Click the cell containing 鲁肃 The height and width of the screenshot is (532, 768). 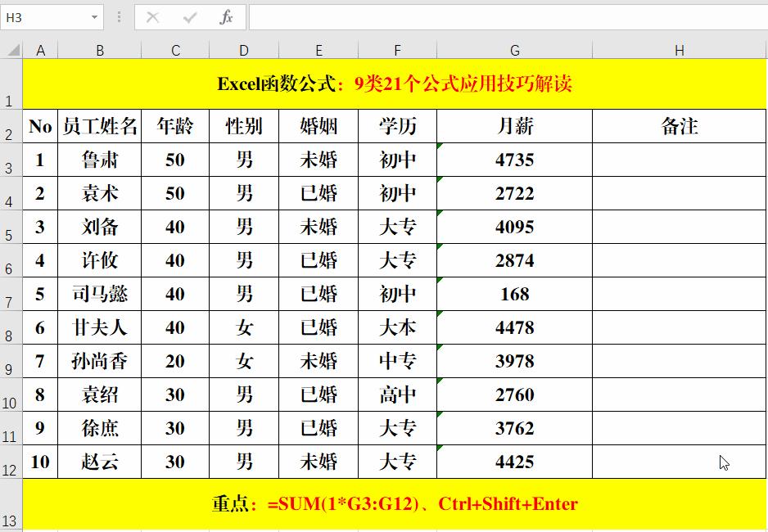[100, 160]
